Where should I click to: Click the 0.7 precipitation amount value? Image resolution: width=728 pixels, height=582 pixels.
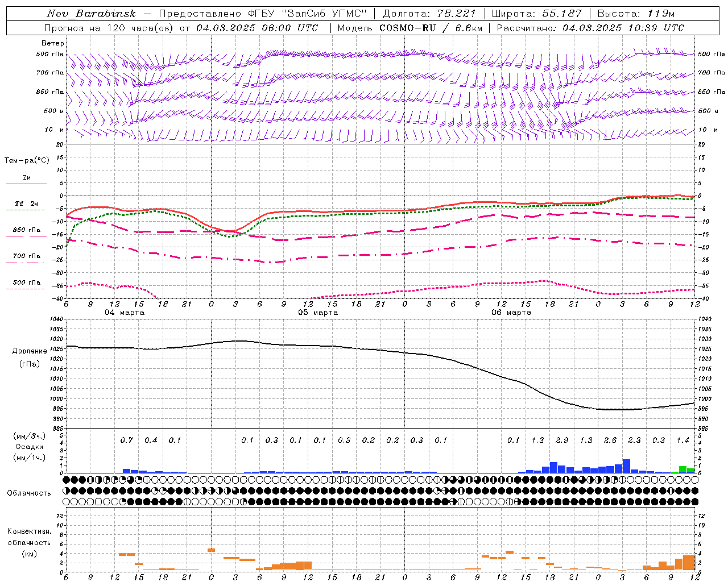click(126, 440)
